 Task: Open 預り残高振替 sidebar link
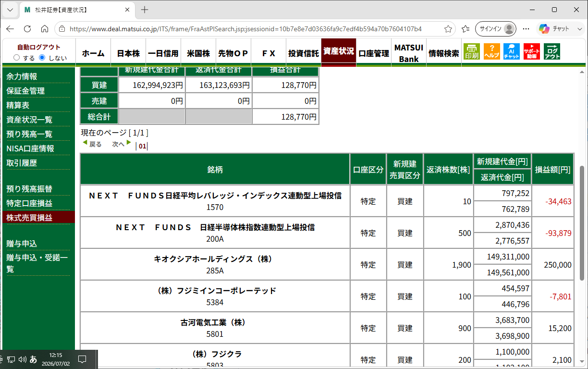pyautogui.click(x=29, y=189)
